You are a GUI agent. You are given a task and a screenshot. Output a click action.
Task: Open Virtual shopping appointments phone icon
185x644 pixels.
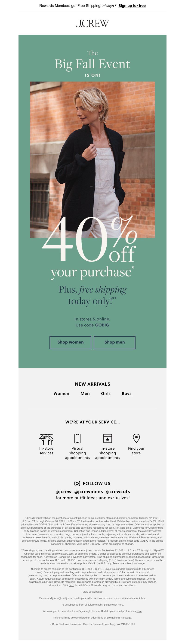pos(77,439)
